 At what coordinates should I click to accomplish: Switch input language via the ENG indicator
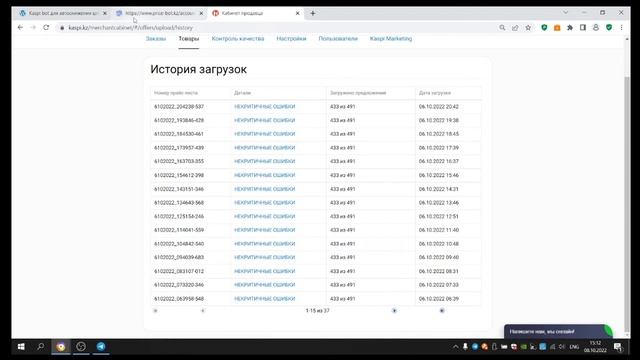coord(574,347)
